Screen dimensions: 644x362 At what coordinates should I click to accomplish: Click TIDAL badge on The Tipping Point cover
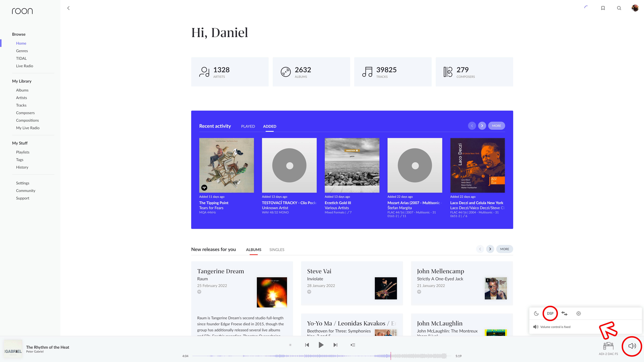pos(204,188)
